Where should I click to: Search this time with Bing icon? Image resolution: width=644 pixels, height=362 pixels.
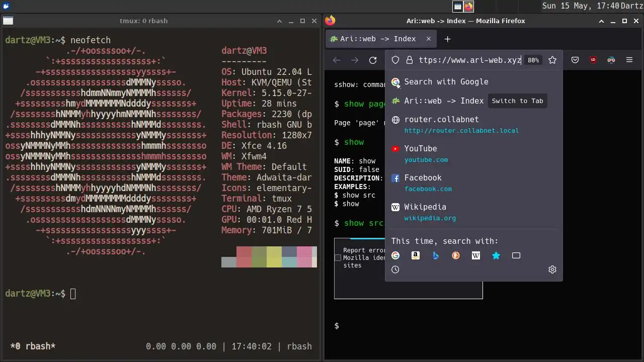click(x=436, y=255)
